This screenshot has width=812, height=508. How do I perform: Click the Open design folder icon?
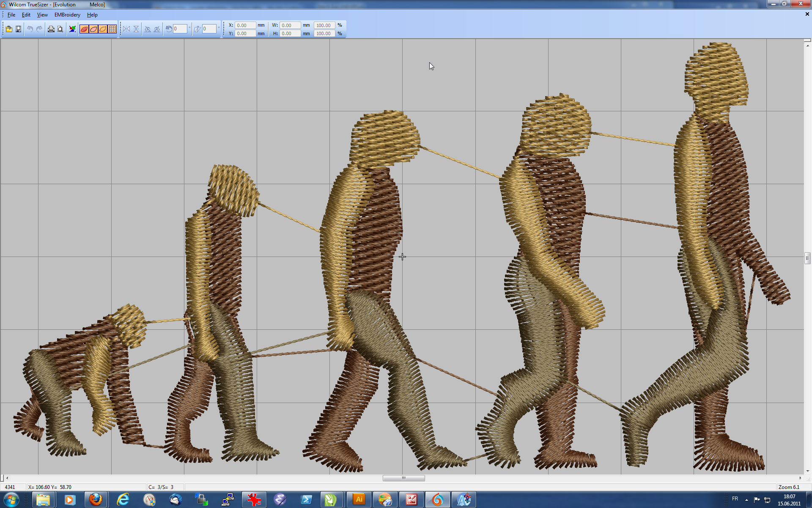pos(9,29)
